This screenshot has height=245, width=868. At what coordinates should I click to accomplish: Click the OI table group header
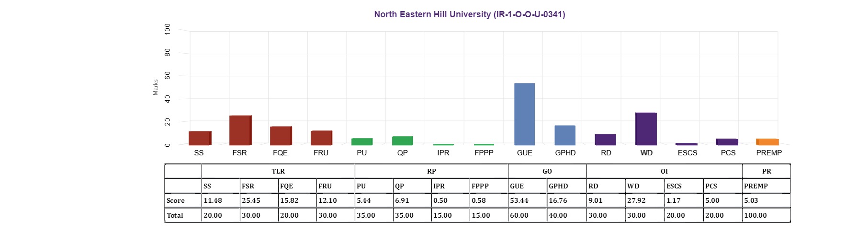click(x=664, y=171)
